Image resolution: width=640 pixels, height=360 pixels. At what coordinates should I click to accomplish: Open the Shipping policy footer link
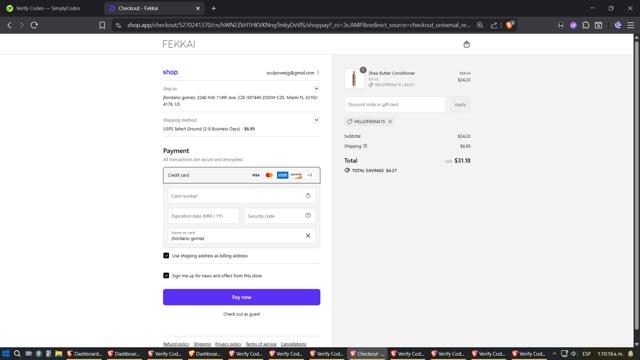[x=202, y=344]
